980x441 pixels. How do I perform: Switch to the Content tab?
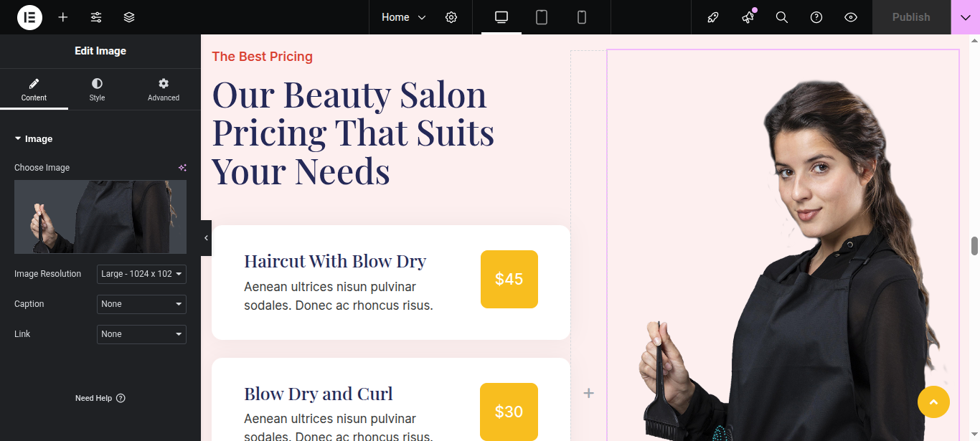pyautogui.click(x=34, y=90)
